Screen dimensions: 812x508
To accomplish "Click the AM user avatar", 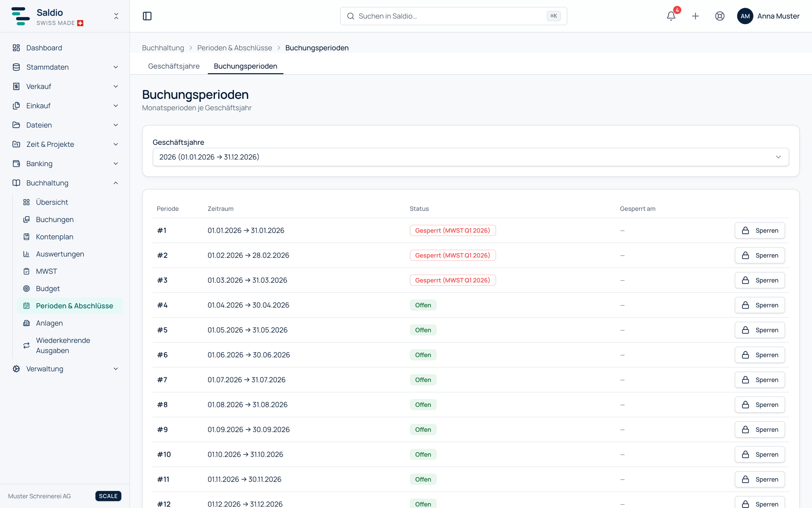I will click(x=745, y=16).
